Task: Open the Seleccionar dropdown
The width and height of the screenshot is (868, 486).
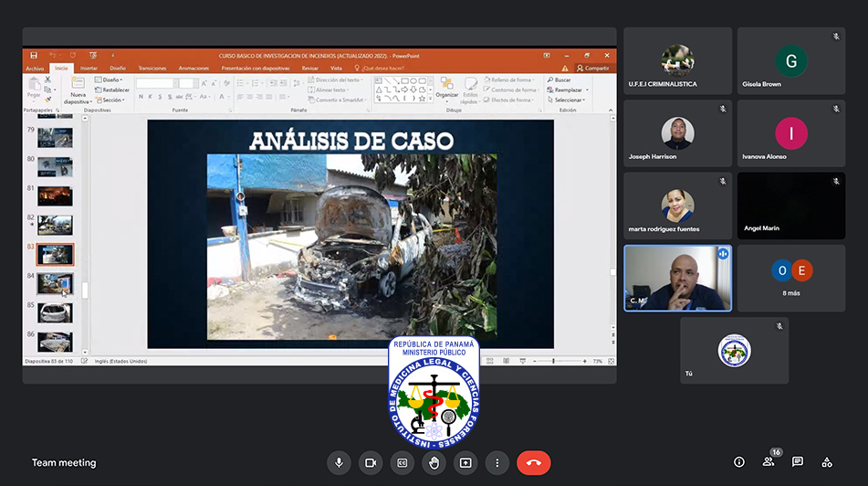Action: tap(566, 100)
